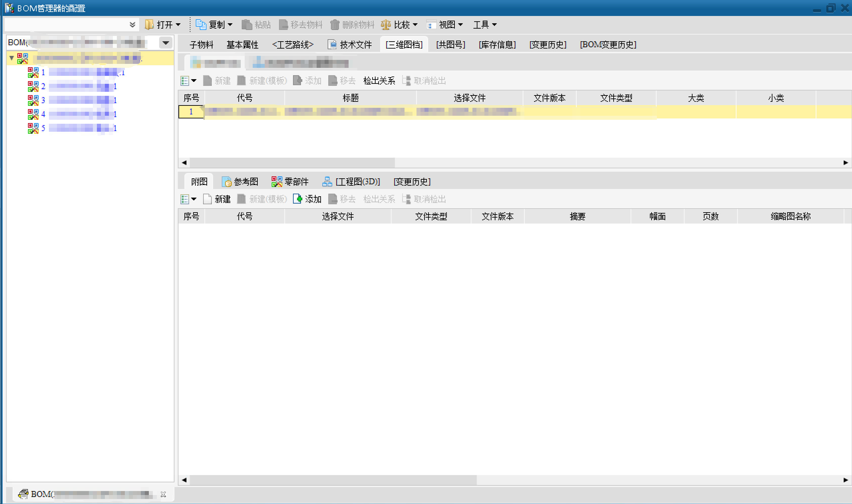Select tree item number 3 icon
The image size is (852, 504).
pyautogui.click(x=33, y=100)
